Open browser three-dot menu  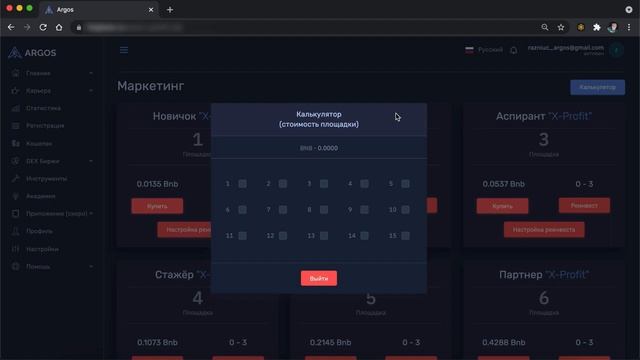tap(629, 27)
